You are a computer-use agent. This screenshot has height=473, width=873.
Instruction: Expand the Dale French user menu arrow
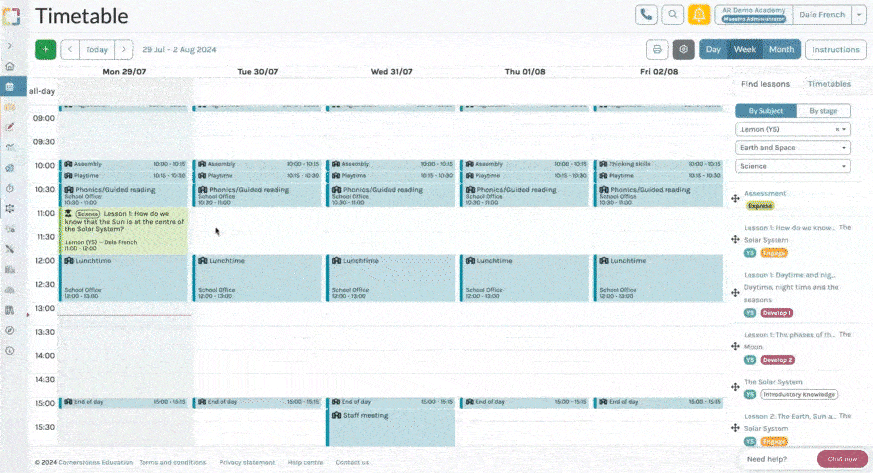pos(860,15)
